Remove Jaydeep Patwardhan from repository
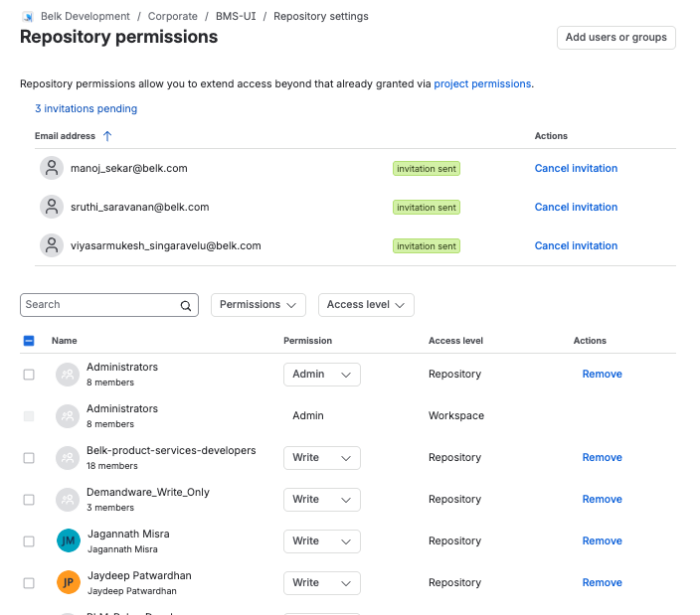This screenshot has width=700, height=615. coord(602,583)
